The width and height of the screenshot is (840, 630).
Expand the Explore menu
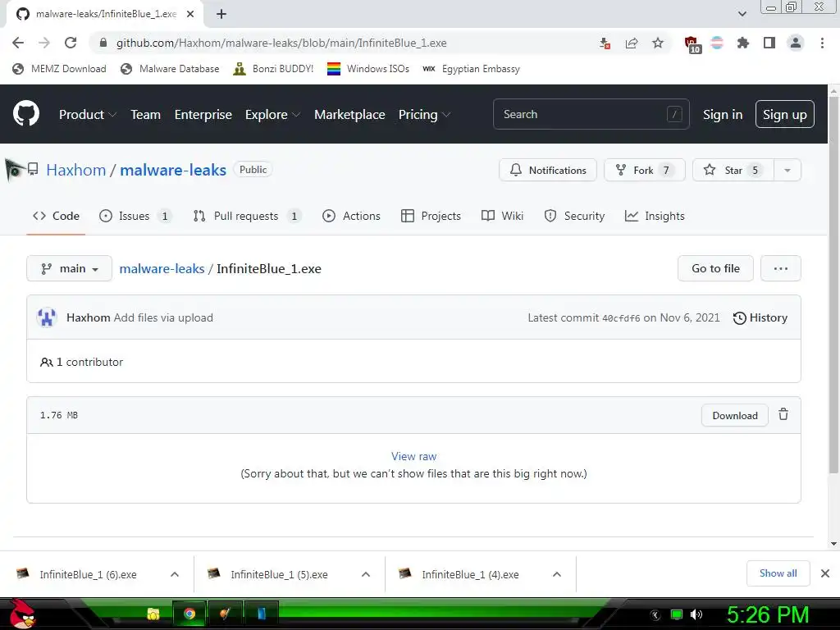point(272,115)
